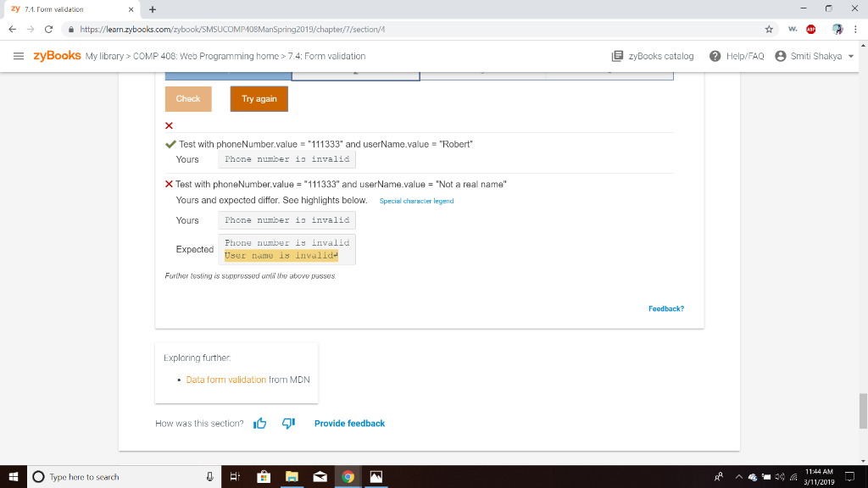Bookmark the page with the star icon

click(768, 28)
